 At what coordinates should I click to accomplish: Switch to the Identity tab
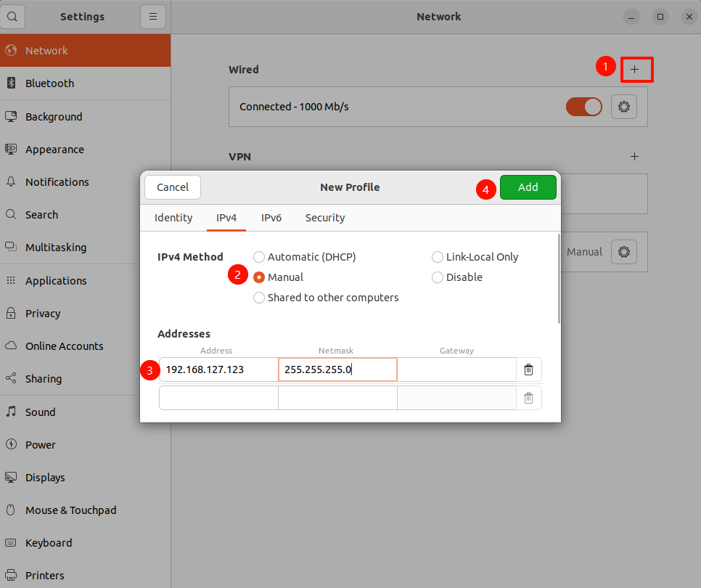click(x=173, y=218)
